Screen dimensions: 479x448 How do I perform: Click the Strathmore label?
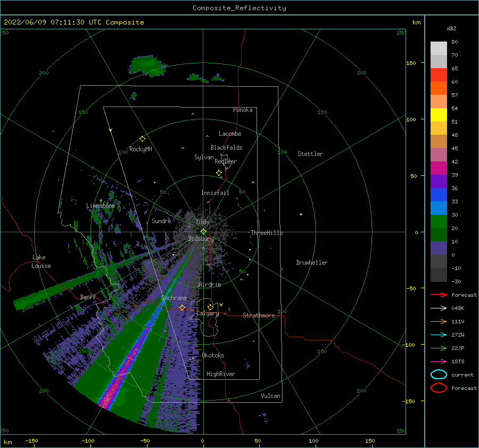click(259, 315)
